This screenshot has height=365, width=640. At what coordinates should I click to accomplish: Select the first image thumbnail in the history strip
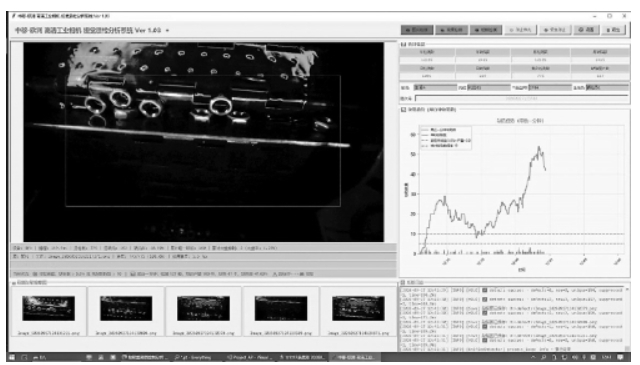(49, 308)
